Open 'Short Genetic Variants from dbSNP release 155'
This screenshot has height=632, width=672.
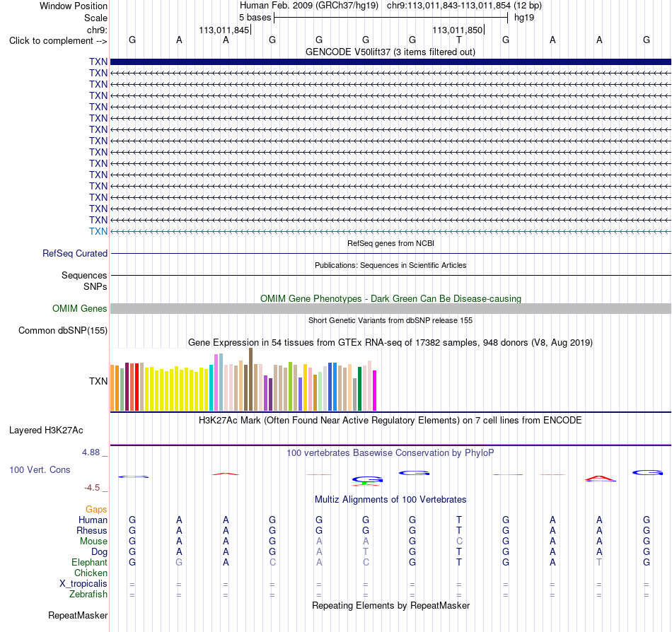point(390,320)
